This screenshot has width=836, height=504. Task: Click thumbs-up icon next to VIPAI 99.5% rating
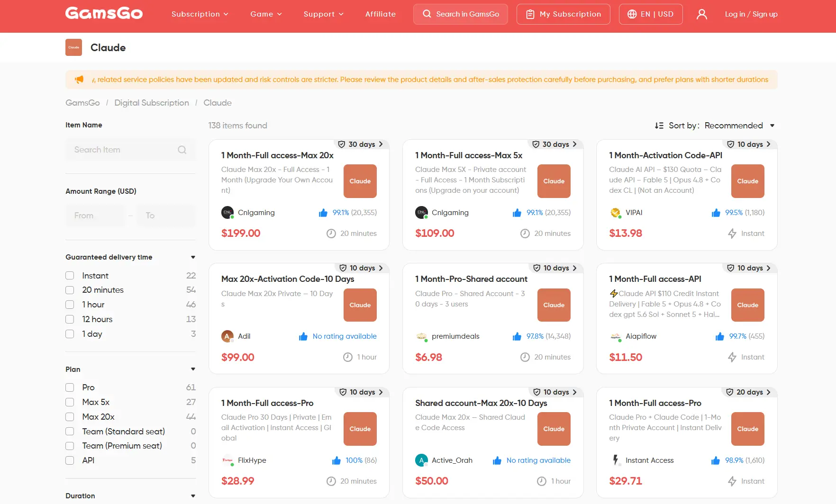[x=716, y=213]
